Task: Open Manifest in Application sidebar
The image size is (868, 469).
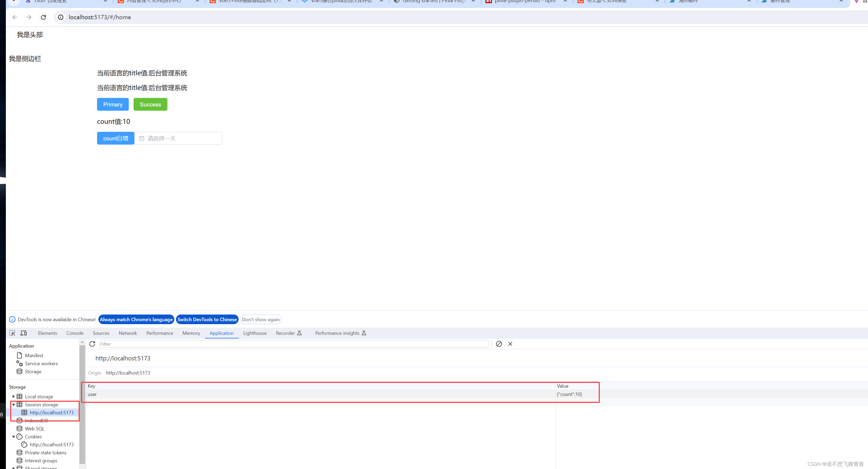Action: [34, 355]
